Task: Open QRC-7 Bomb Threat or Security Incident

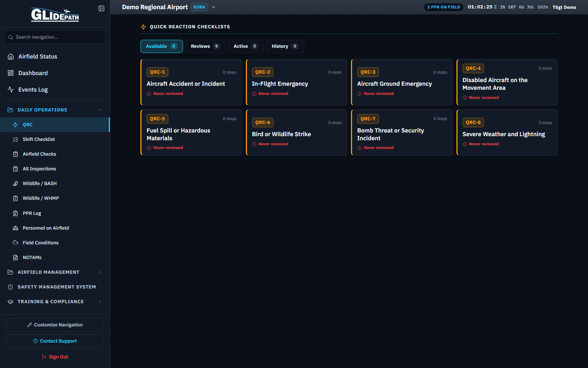Action: [402, 132]
